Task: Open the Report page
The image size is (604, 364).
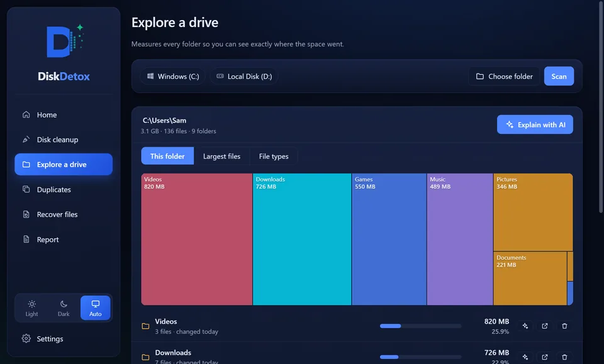Action: [x=64, y=240]
